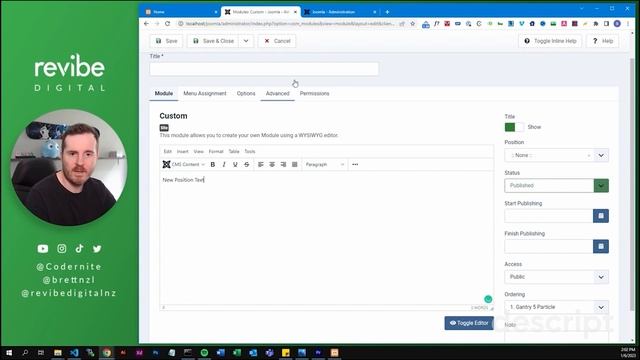Open more toolbar options ellipsis
The width and height of the screenshot is (640, 360).
click(355, 164)
